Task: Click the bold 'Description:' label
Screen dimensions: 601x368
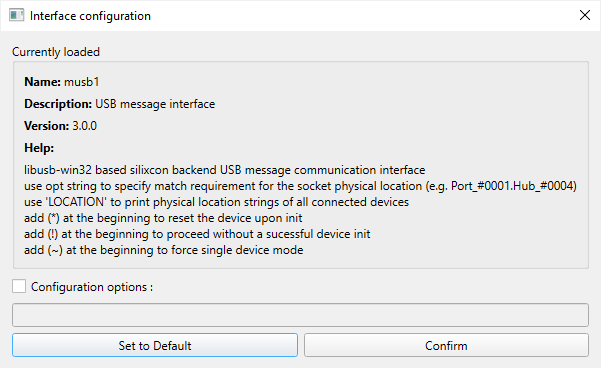Action: (x=58, y=104)
